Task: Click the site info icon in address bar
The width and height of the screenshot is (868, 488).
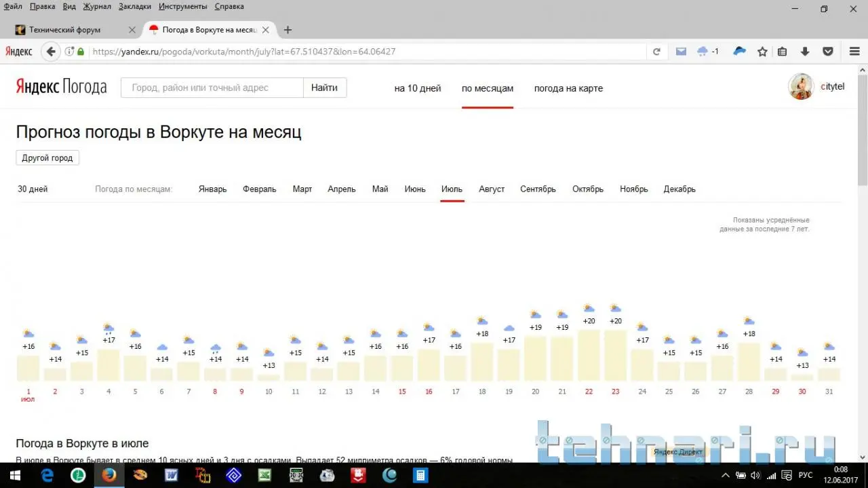Action: (x=69, y=52)
